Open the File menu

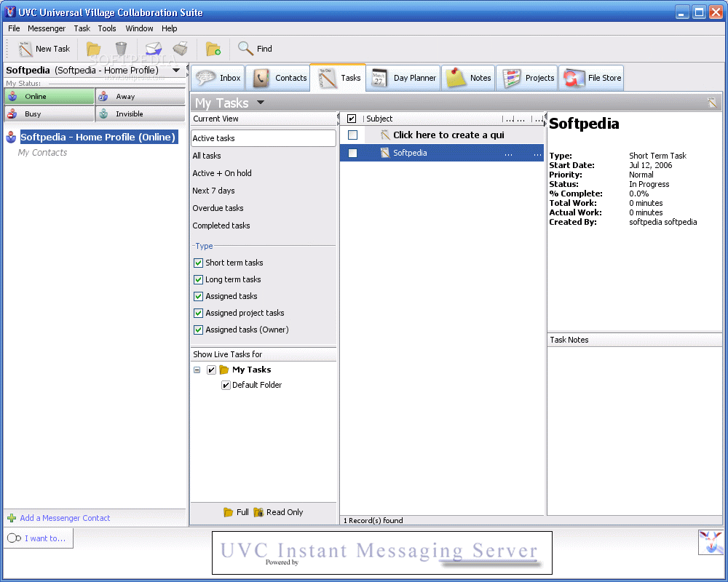pyautogui.click(x=14, y=28)
